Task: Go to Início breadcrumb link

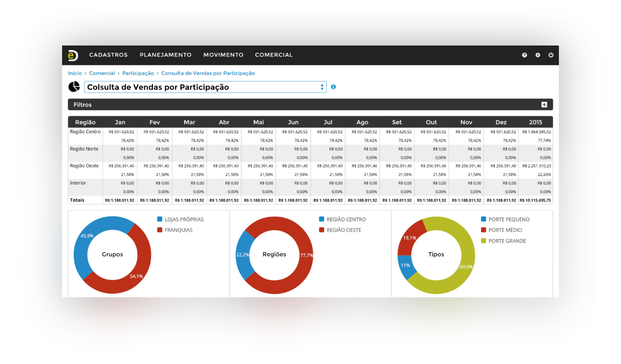Action: (x=75, y=73)
